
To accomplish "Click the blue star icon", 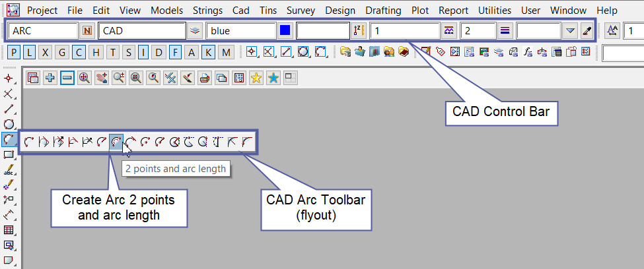I will [273, 78].
